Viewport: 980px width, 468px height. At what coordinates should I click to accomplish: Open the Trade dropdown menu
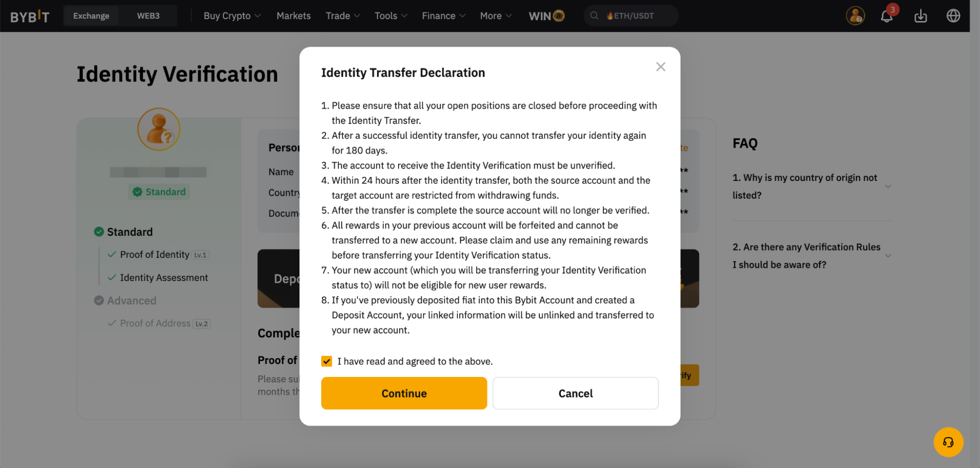[343, 16]
